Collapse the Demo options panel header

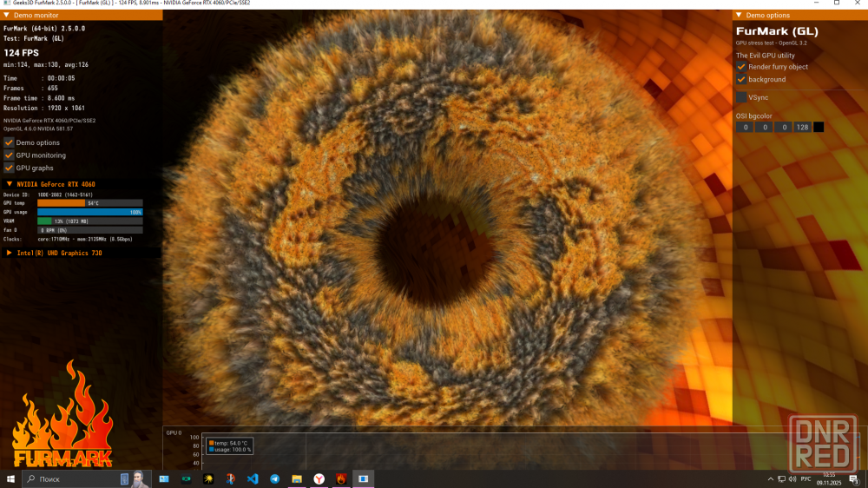pyautogui.click(x=738, y=16)
